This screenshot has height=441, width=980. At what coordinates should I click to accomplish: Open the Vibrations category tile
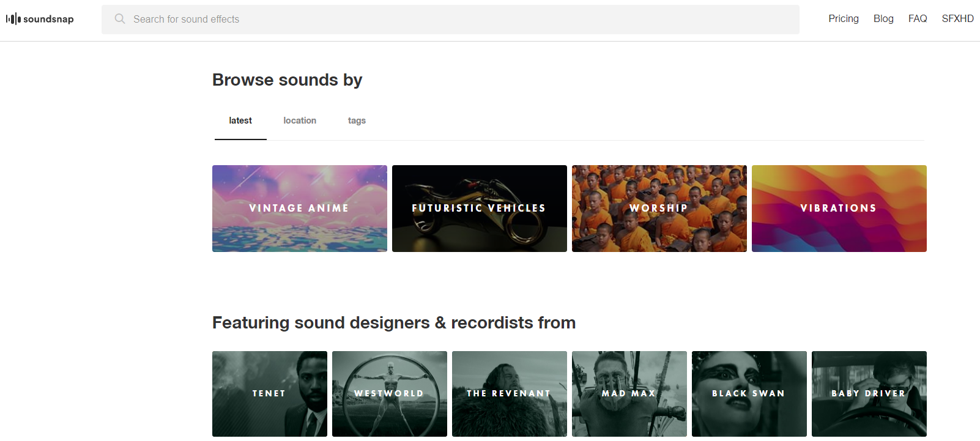pos(839,208)
